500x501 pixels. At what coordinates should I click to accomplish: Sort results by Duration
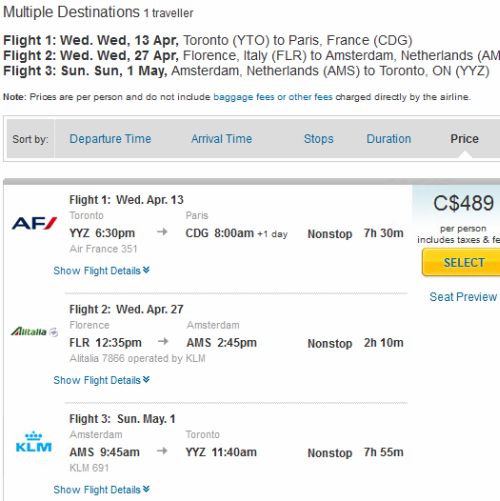coord(389,139)
